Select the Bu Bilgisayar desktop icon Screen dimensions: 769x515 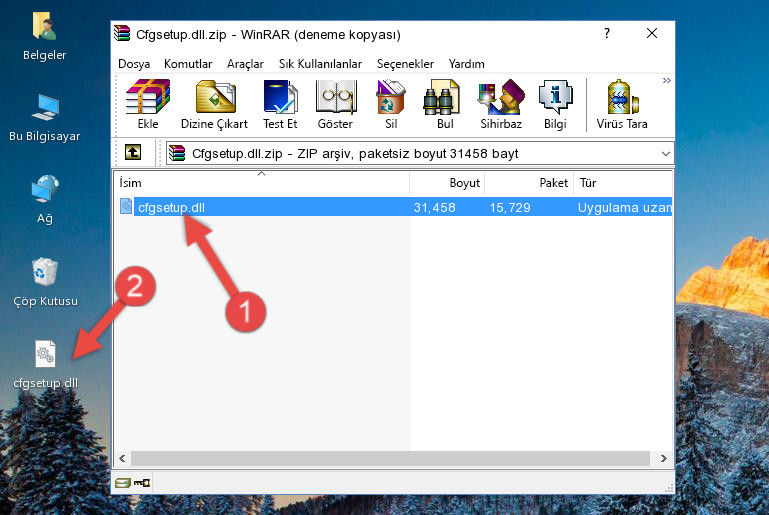click(45, 118)
